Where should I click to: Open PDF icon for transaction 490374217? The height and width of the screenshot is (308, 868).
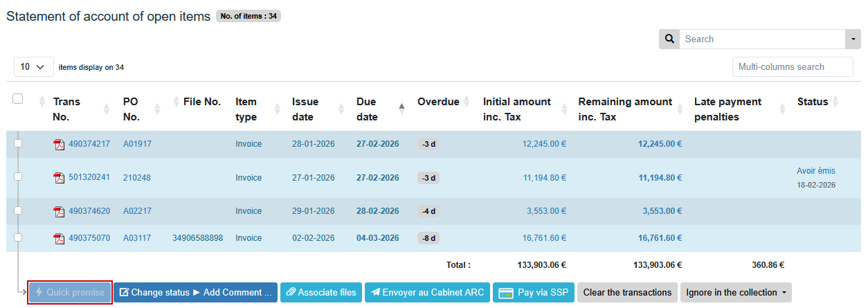pyautogui.click(x=59, y=145)
